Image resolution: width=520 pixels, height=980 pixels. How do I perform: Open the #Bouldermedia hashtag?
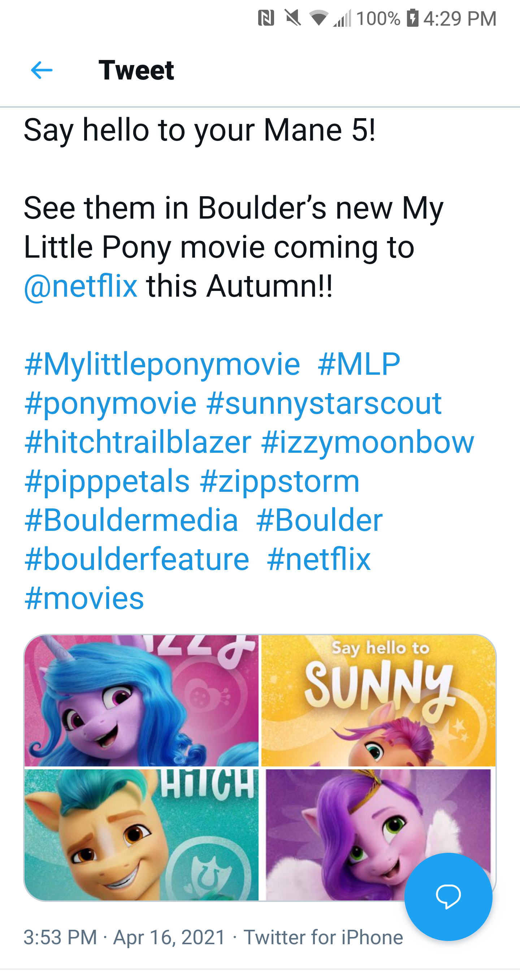[131, 520]
